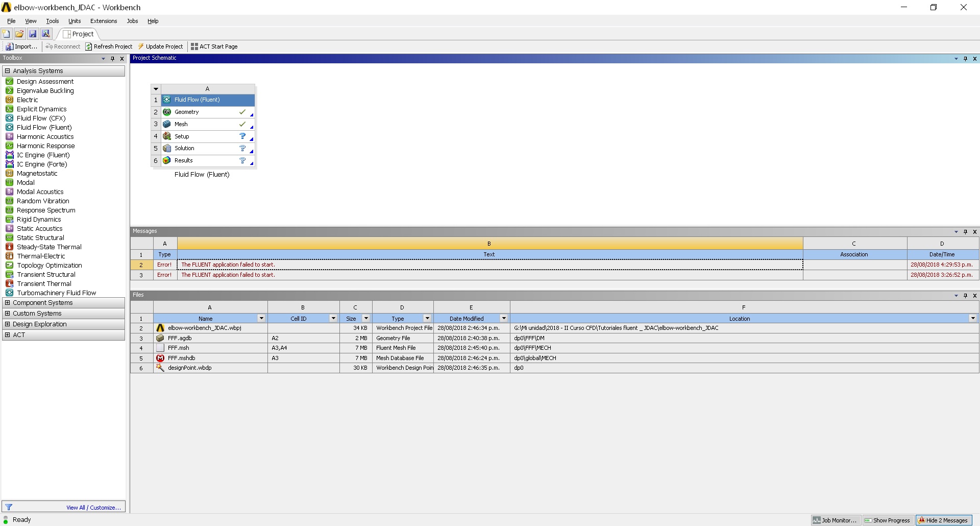Click the Open project folder icon

(19, 34)
